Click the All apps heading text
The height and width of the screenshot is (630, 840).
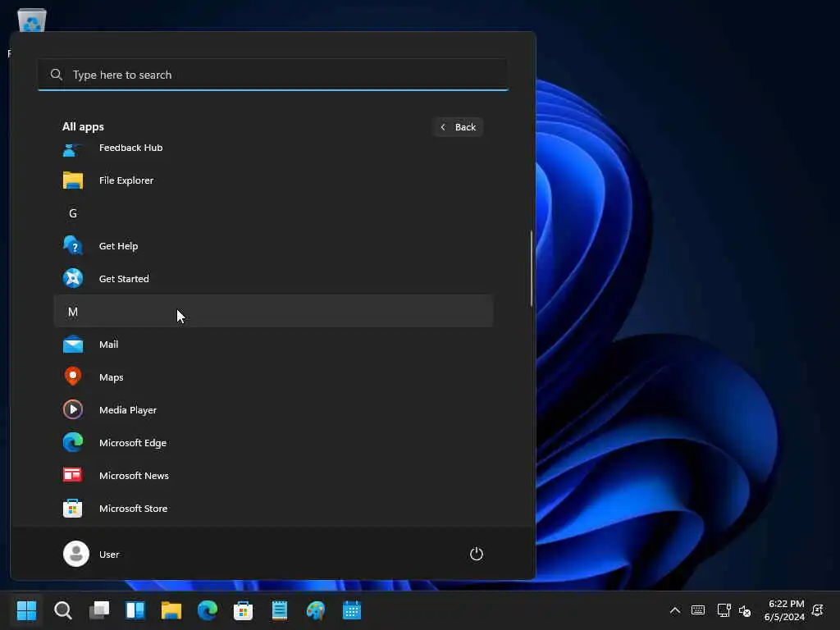pyautogui.click(x=83, y=127)
